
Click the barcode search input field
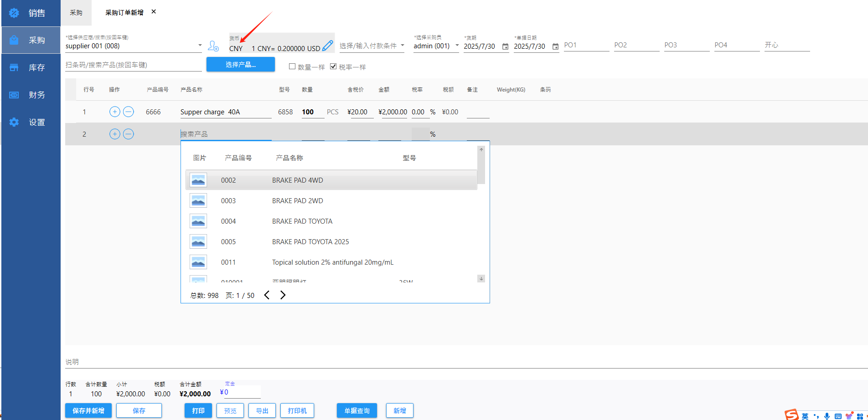(x=133, y=65)
